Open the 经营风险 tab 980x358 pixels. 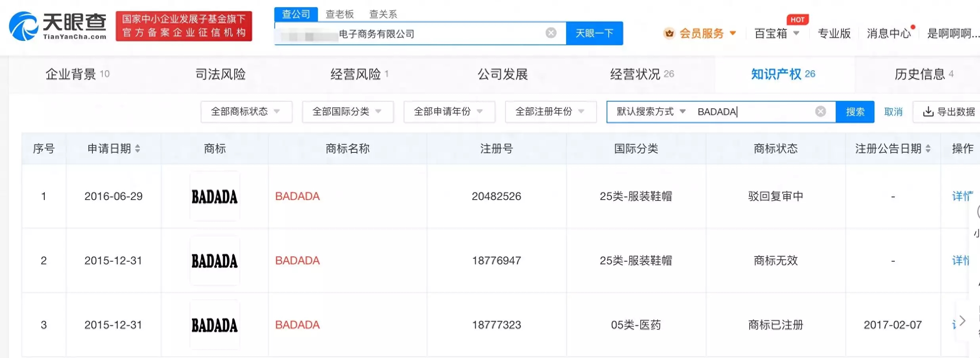tap(359, 74)
